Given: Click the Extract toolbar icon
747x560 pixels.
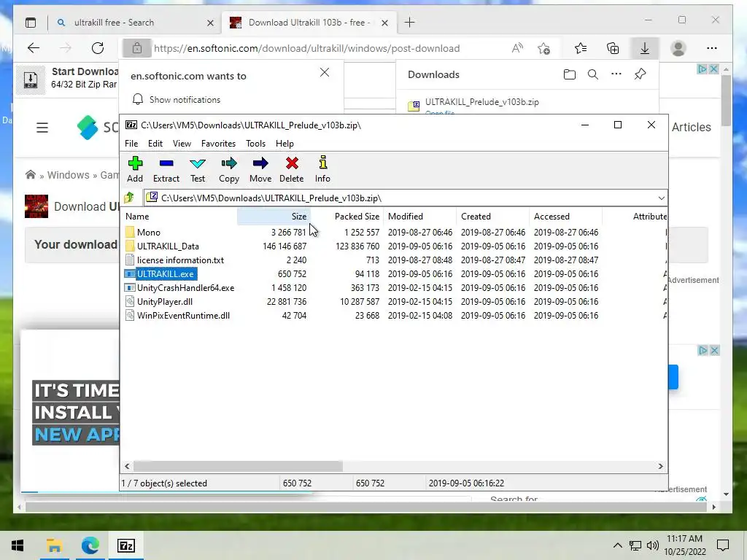Looking at the screenshot, I should pos(166,169).
